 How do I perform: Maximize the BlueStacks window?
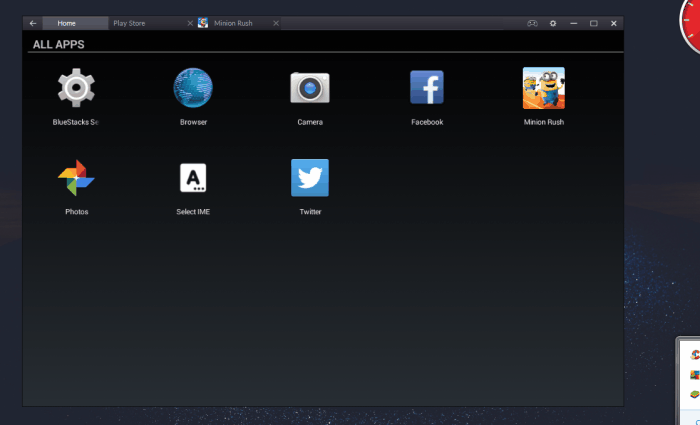click(x=594, y=23)
